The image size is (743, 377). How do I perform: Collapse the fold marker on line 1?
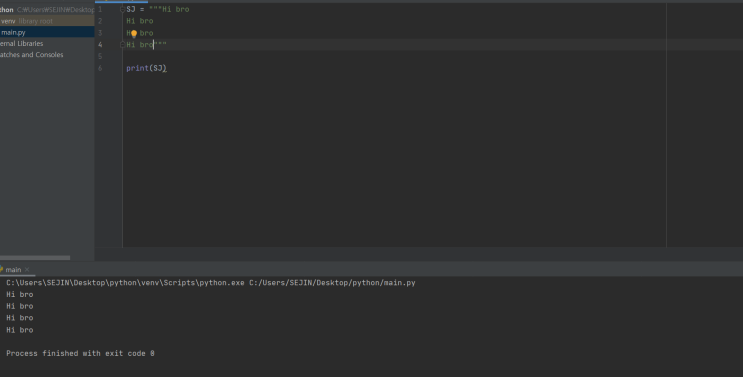pos(122,9)
